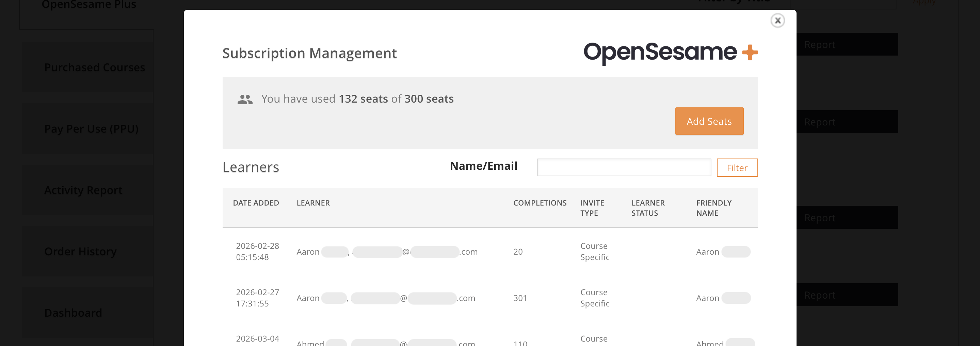Click the Filter button
Screen dimensions: 980x346
(x=737, y=168)
